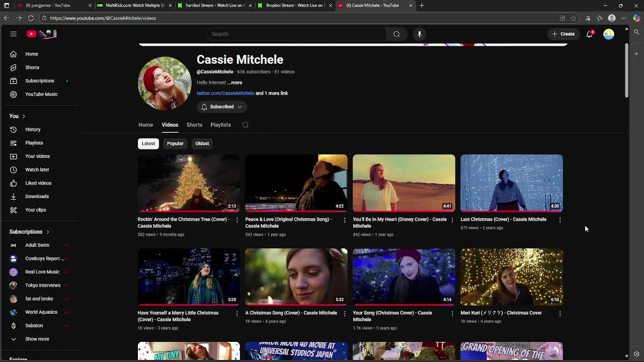Open Adult Swim subscription channel

[41, 245]
